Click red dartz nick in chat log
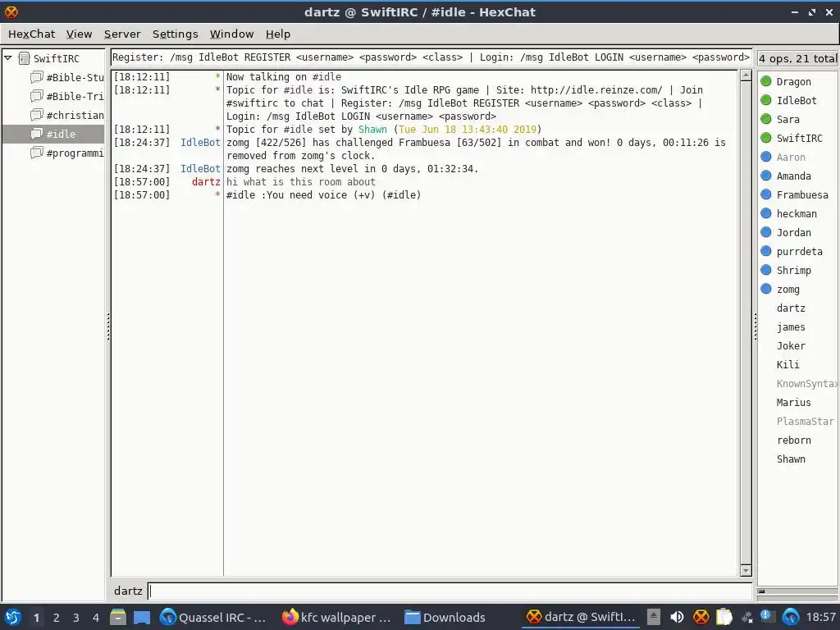 (206, 182)
